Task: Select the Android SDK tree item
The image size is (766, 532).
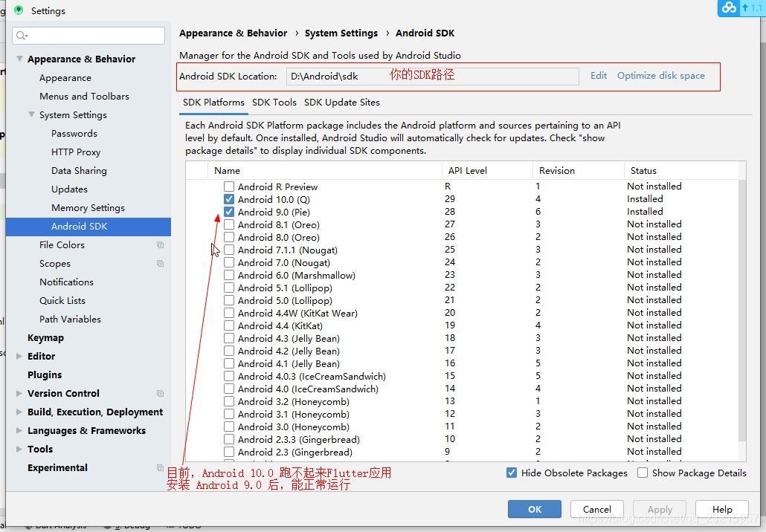Action: coord(88,227)
